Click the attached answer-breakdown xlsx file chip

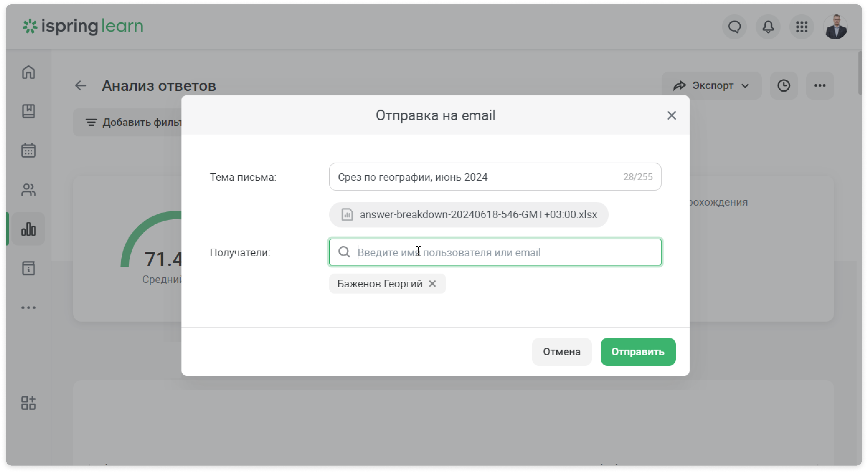pos(469,214)
